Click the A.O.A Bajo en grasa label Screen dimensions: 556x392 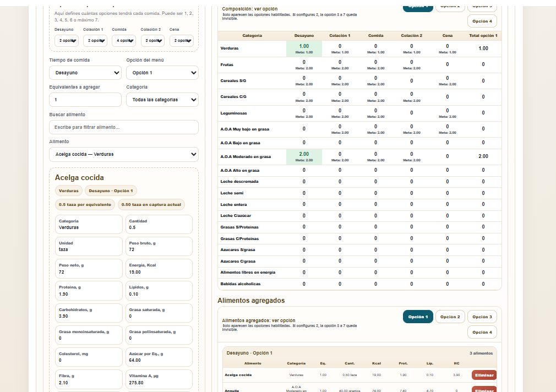[240, 143]
